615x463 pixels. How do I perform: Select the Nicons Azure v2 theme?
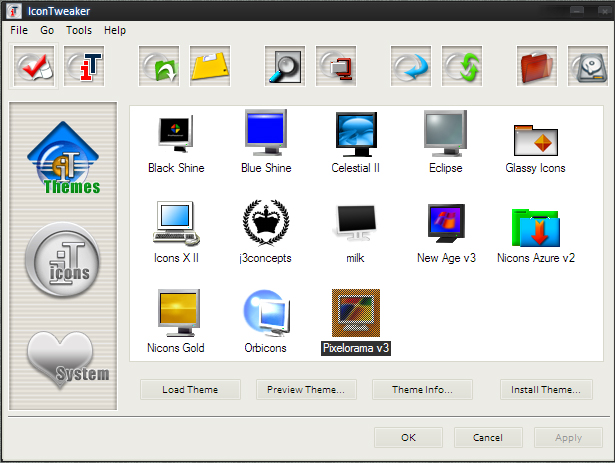(536, 236)
